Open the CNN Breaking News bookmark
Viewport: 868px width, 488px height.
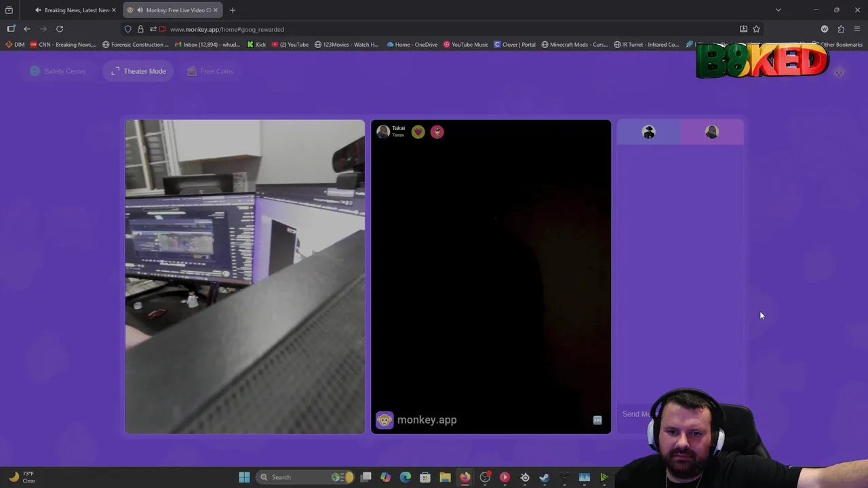tap(63, 45)
